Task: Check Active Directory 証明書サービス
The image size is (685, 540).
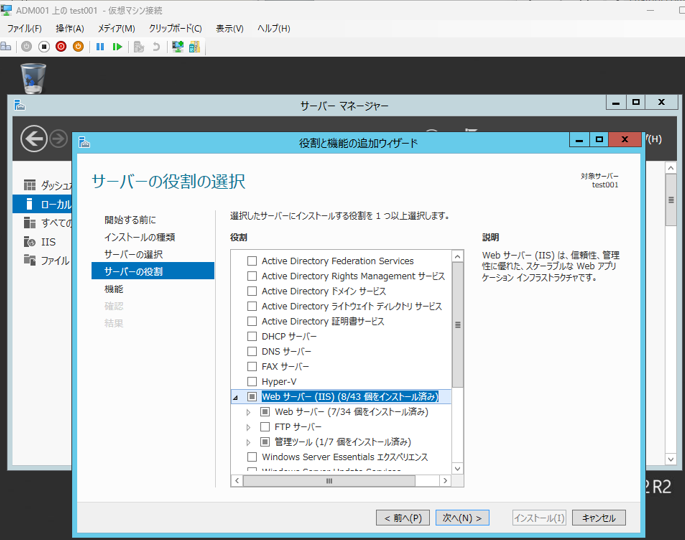Action: [x=252, y=321]
